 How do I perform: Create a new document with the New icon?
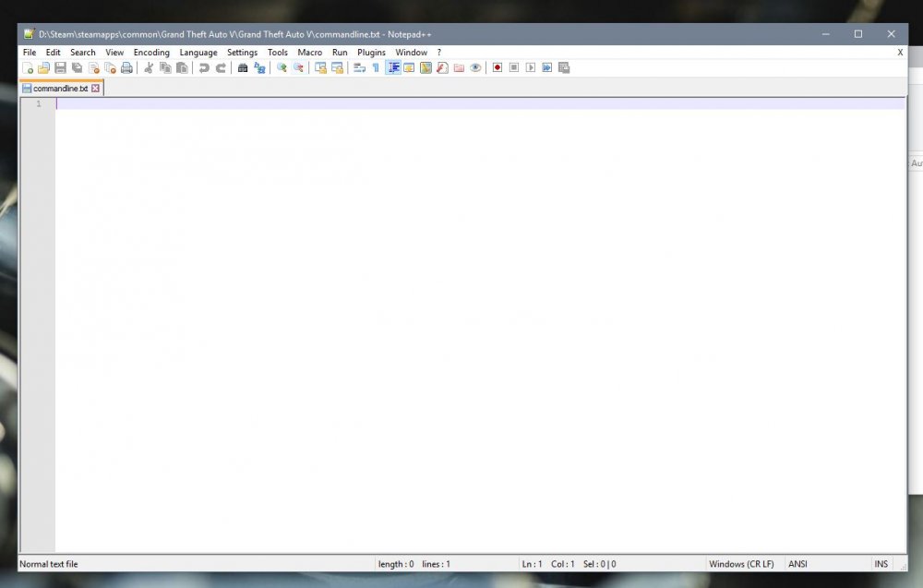[x=27, y=67]
